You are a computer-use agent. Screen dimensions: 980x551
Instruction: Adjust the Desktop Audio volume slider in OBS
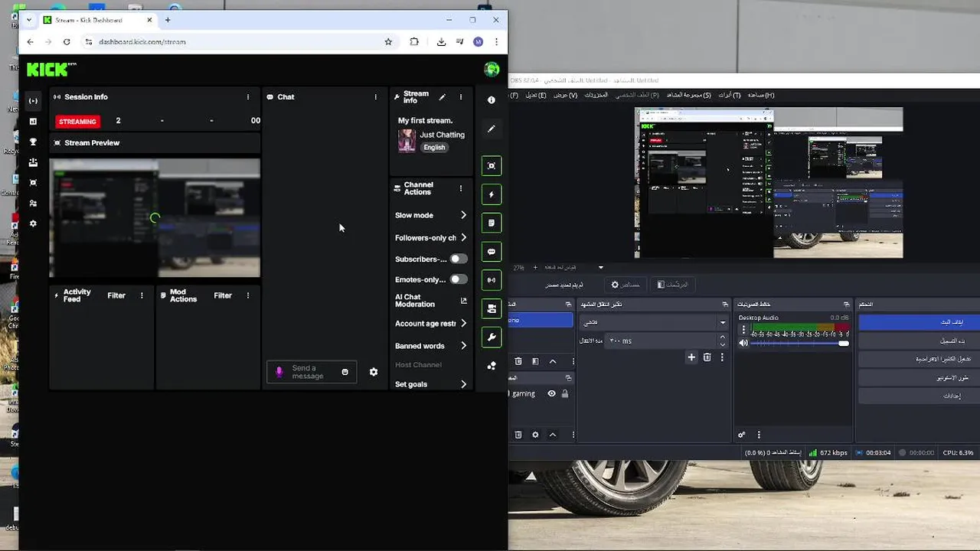click(x=799, y=344)
